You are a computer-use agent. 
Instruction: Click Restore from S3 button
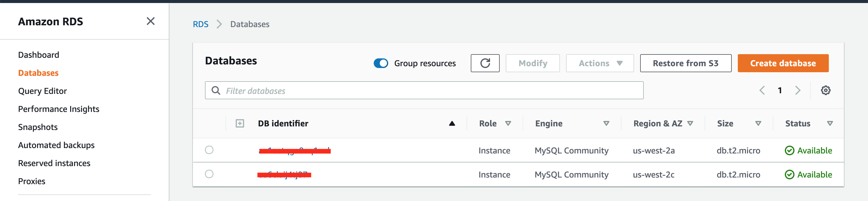(x=685, y=63)
